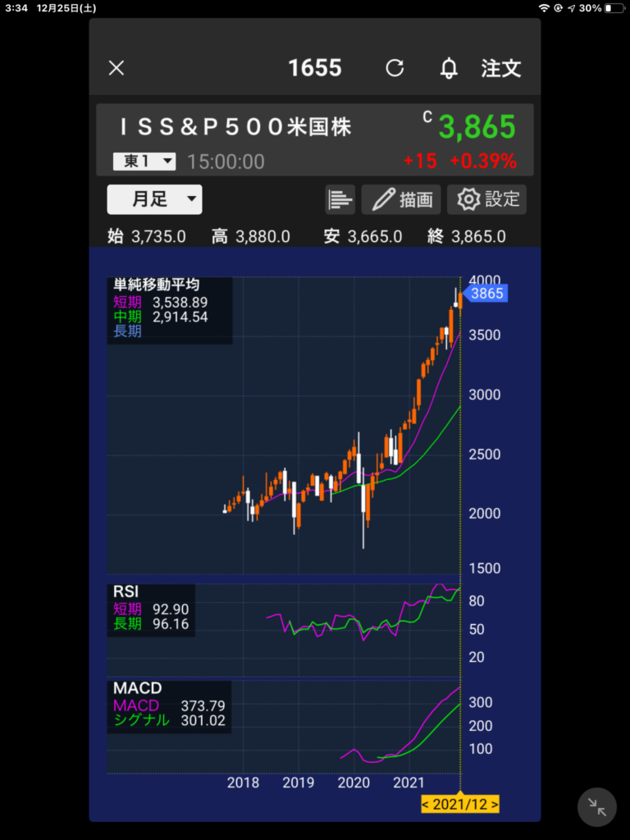The image size is (630, 840).
Task: Open price alert bell notification
Action: coord(449,68)
